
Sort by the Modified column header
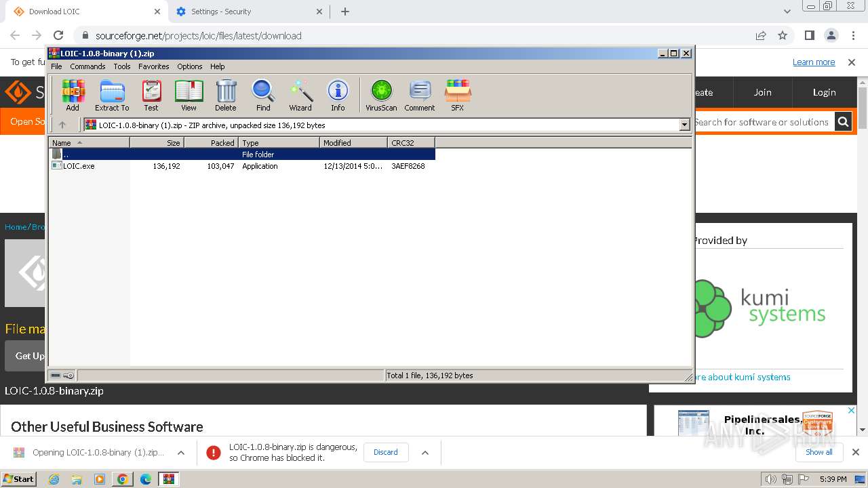[x=353, y=143]
